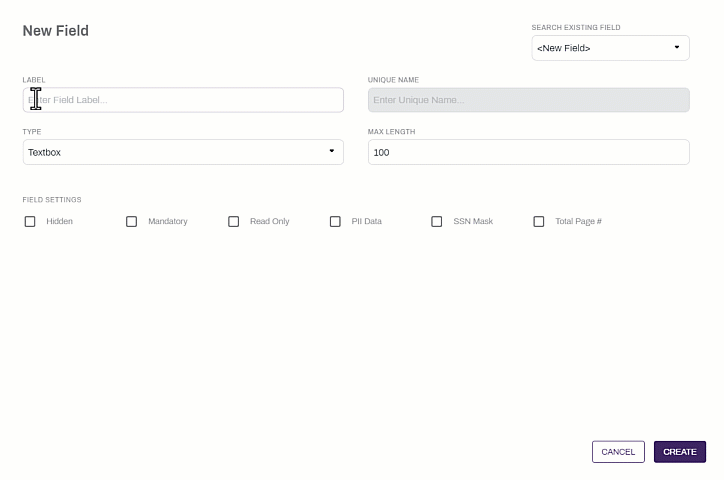Screen dimensions: 724x480
Task: Click the Unique Name caption
Action: [393, 80]
